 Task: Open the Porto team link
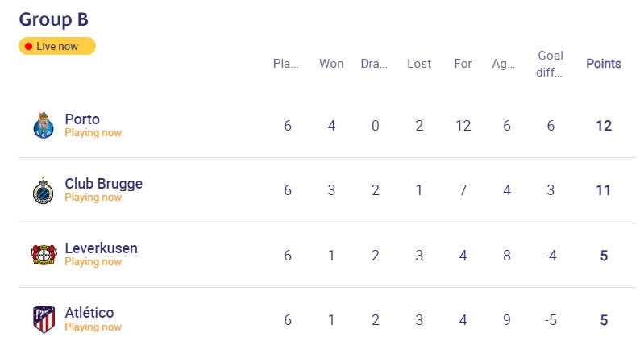pos(82,119)
